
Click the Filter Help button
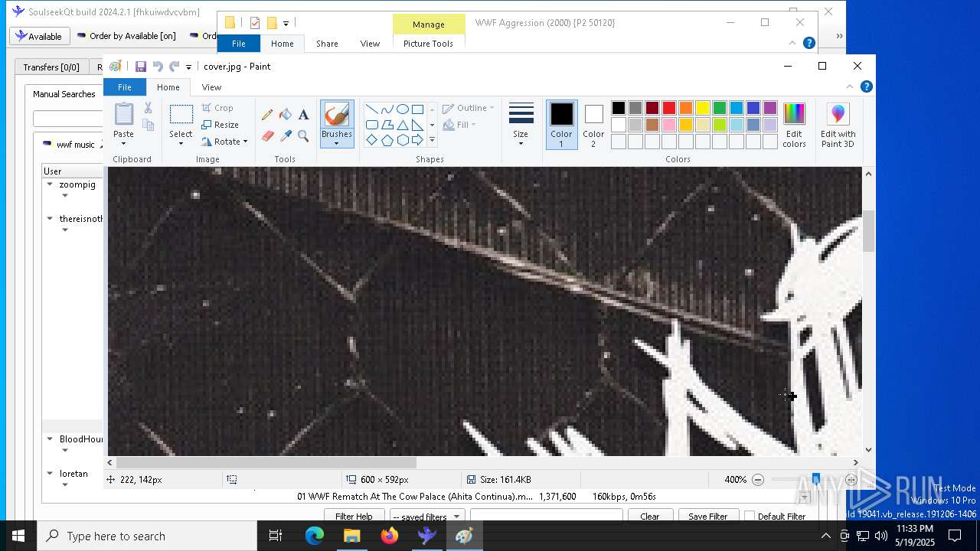point(354,517)
